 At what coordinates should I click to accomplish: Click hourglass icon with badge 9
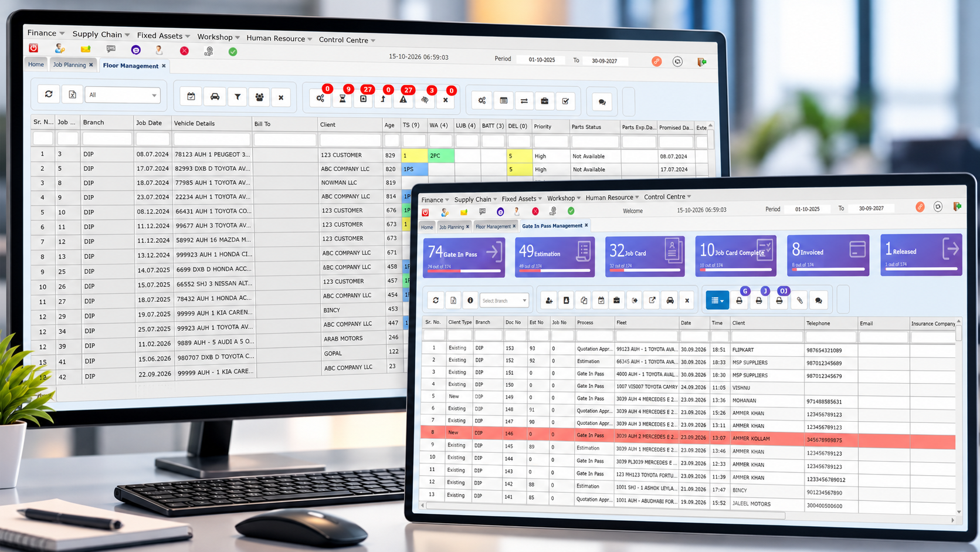click(x=343, y=99)
